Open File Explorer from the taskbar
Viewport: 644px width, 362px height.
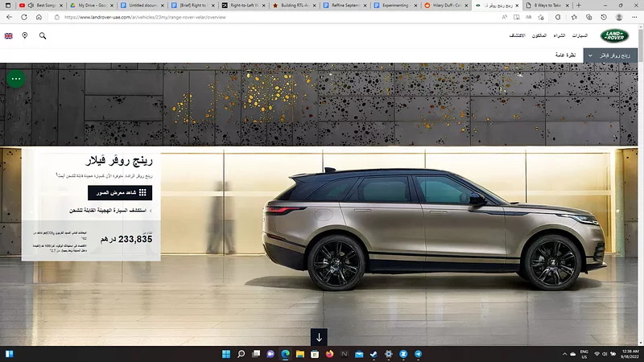tap(299, 354)
